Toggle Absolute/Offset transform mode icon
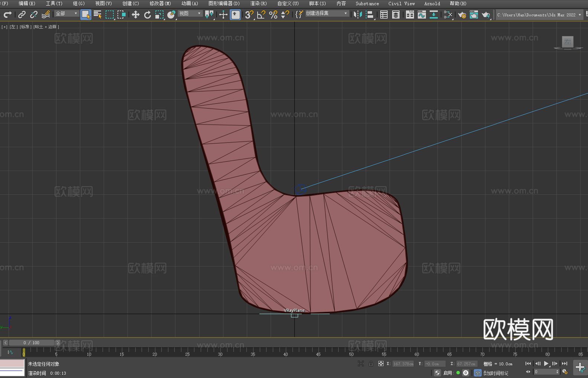The width and height of the screenshot is (588, 378). tap(381, 364)
